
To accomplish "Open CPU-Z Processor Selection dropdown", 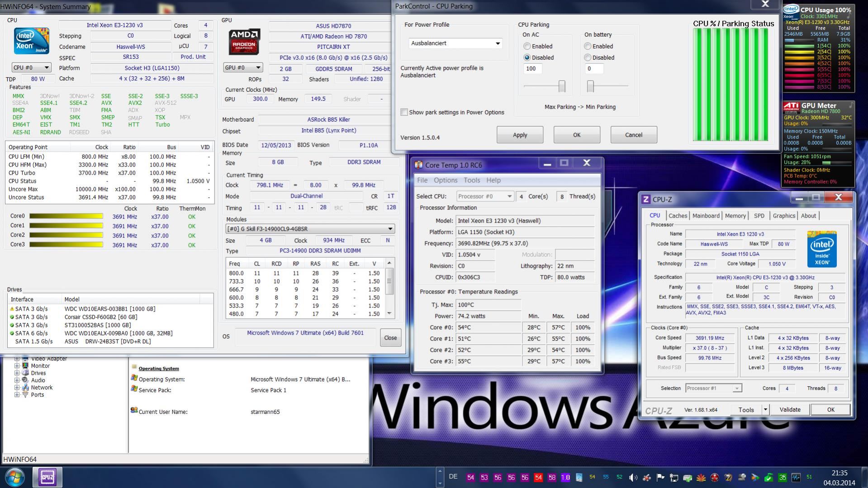I will point(713,388).
